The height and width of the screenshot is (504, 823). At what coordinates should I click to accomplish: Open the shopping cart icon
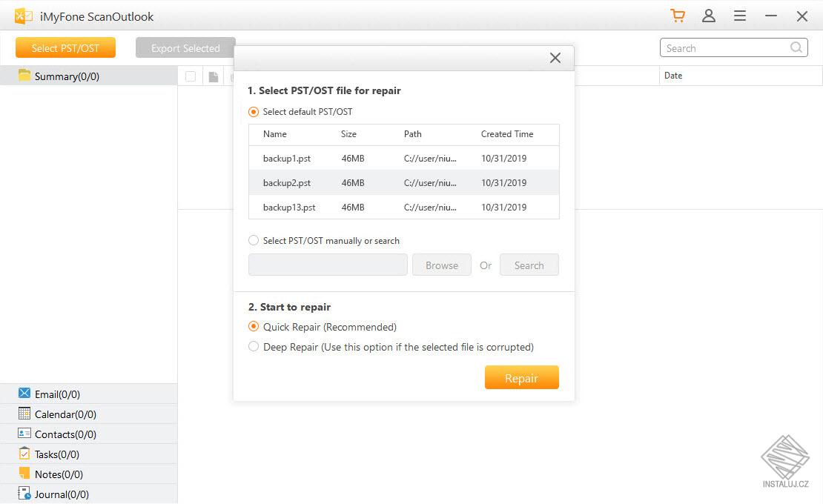(678, 16)
